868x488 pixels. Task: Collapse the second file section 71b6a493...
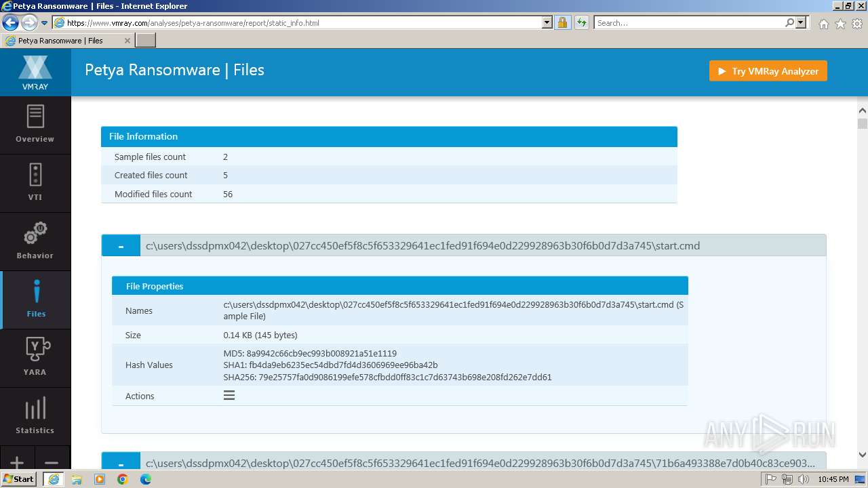(121, 461)
